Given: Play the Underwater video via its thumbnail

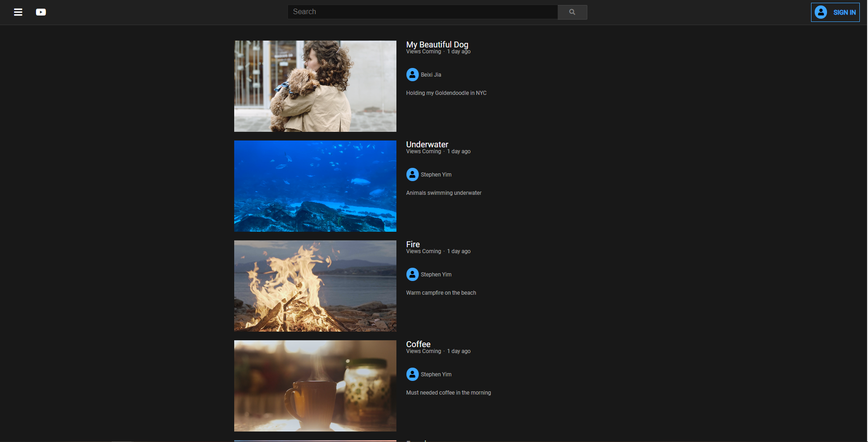Looking at the screenshot, I should [315, 186].
